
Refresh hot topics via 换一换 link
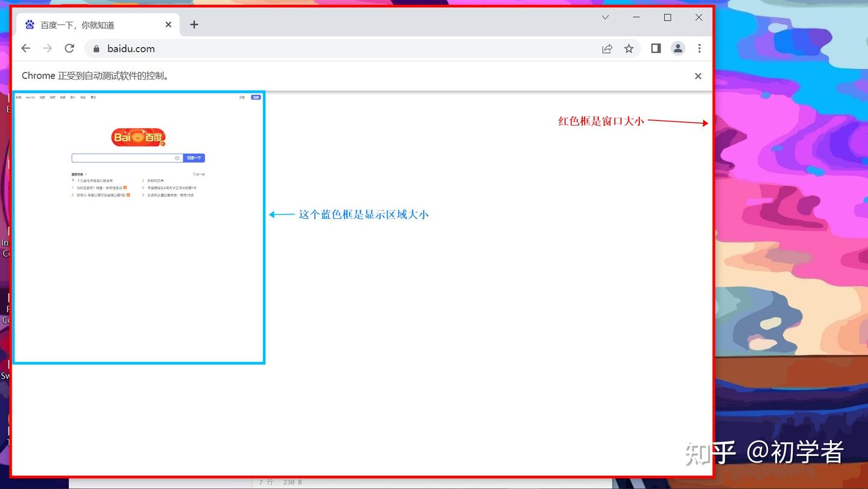199,174
